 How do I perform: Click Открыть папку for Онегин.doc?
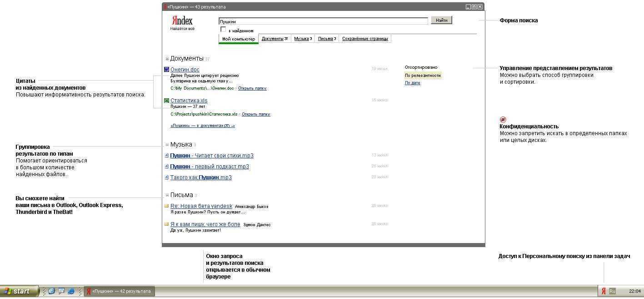point(252,88)
